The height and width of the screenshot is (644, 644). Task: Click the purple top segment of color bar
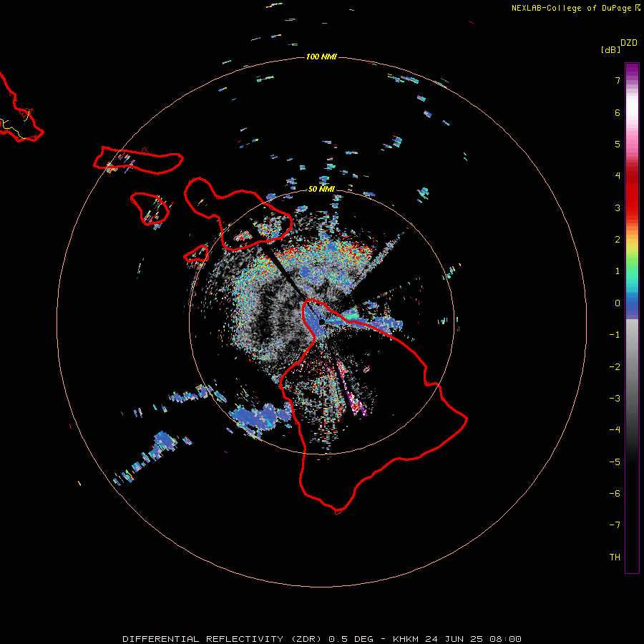[x=632, y=71]
